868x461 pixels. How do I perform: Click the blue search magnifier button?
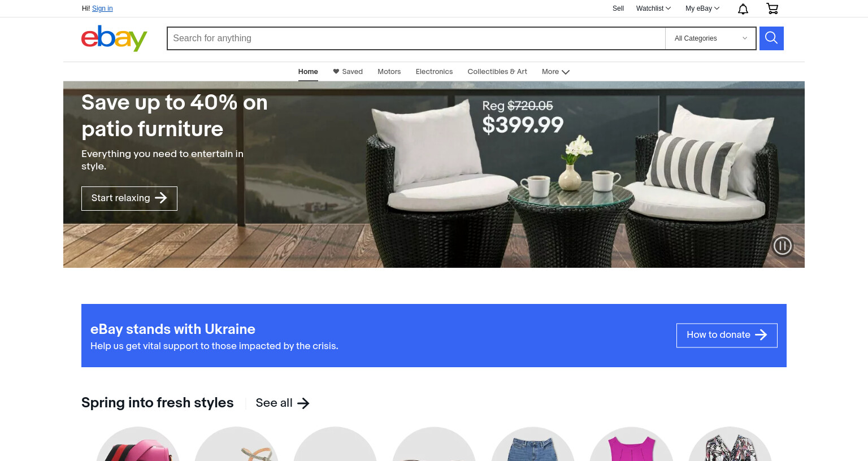771,38
